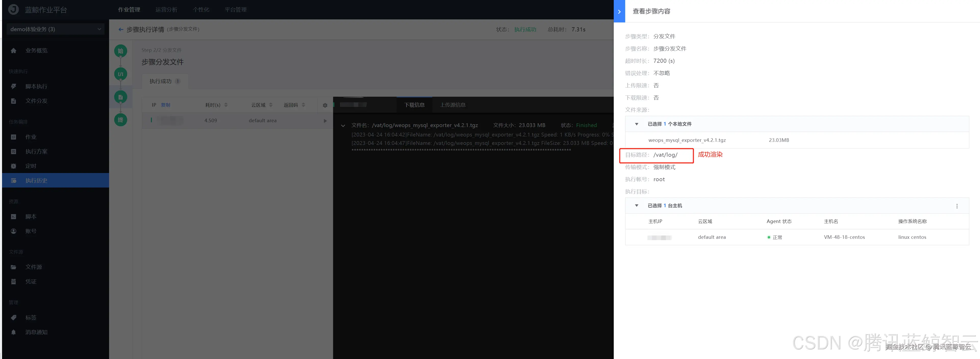Image resolution: width=980 pixels, height=359 pixels.
Task: Click the 文件分发 file icon
Action: 14,101
